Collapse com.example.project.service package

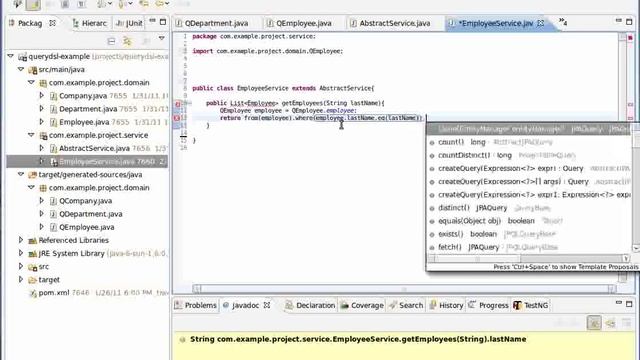[31, 134]
